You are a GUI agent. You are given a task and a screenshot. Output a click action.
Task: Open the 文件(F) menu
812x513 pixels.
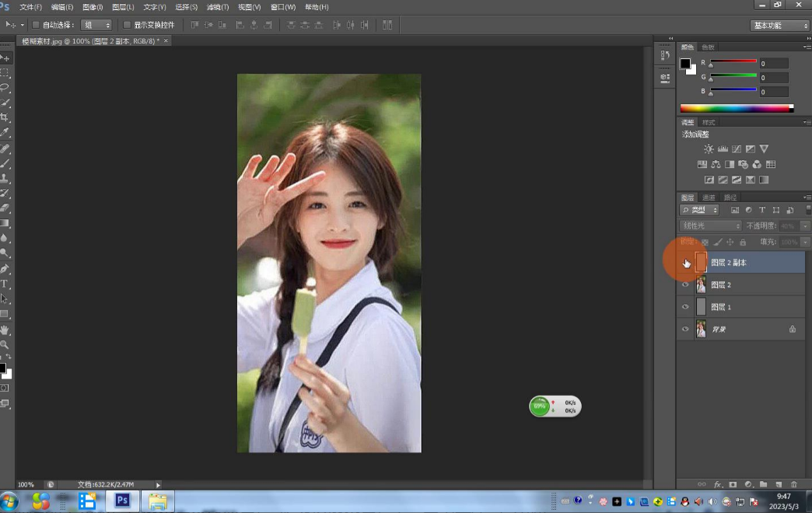coord(30,7)
